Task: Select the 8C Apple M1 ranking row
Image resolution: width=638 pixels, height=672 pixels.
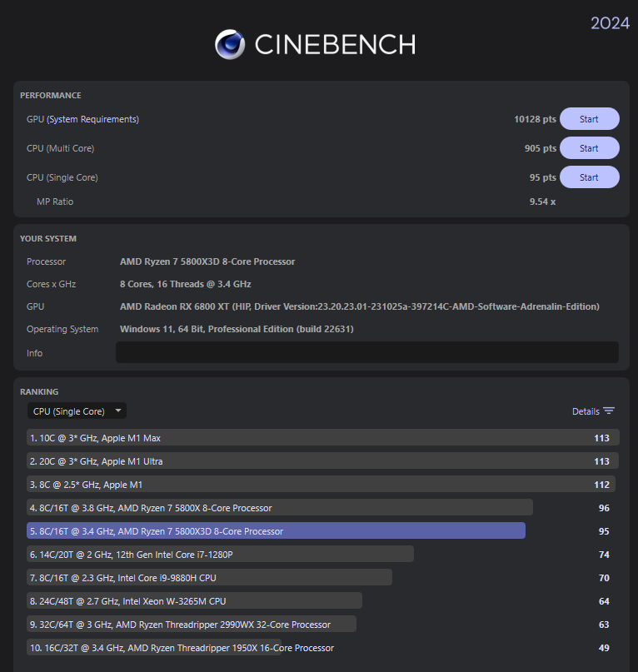Action: pyautogui.click(x=323, y=485)
